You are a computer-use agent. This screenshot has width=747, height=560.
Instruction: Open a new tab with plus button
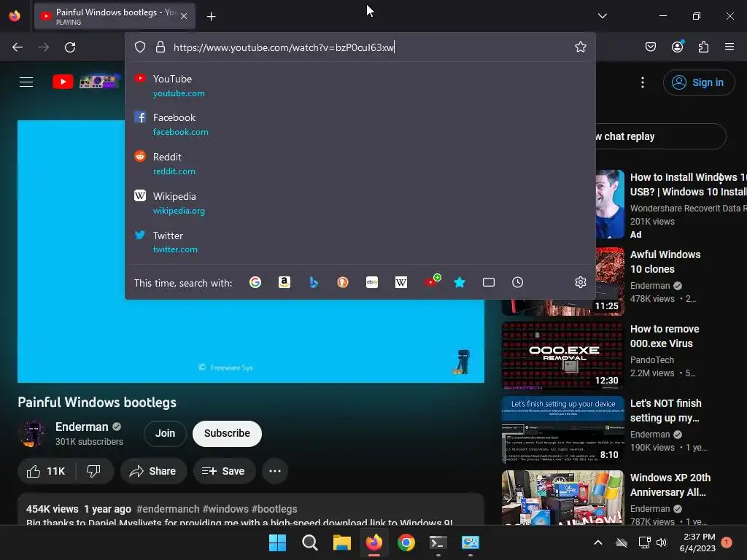click(x=211, y=17)
